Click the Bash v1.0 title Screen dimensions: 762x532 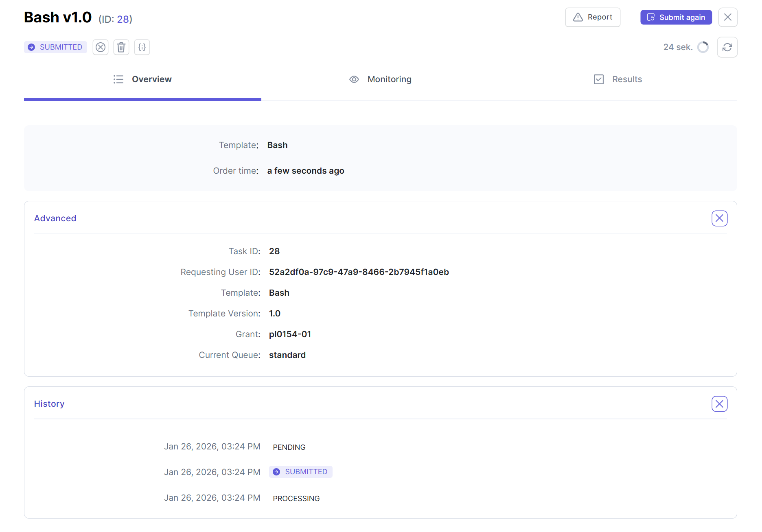pos(58,17)
